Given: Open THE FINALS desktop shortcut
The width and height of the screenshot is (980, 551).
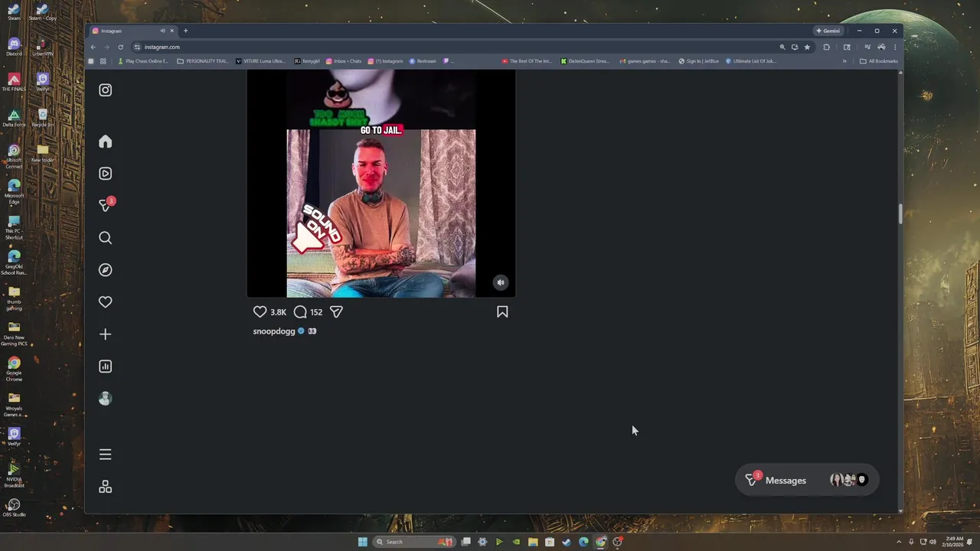Looking at the screenshot, I should point(14,83).
